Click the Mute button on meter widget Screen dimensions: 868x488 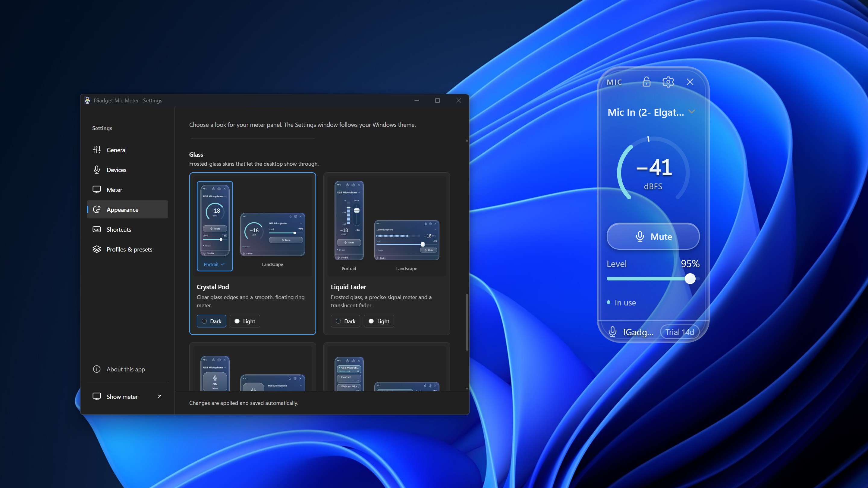653,236
